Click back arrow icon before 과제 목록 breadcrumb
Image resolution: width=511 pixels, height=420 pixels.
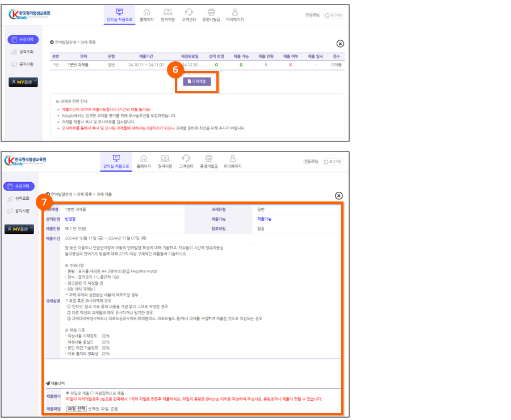pyautogui.click(x=52, y=42)
